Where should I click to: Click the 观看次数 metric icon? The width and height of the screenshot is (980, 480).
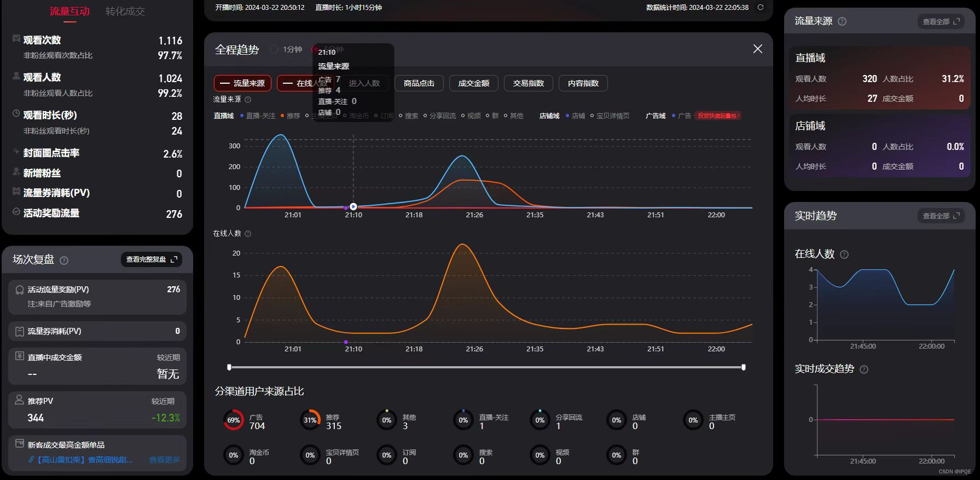16,38
